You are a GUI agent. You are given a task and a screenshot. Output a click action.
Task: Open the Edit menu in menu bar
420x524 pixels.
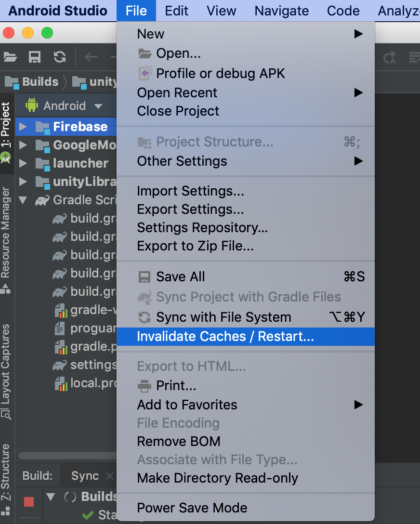(177, 11)
